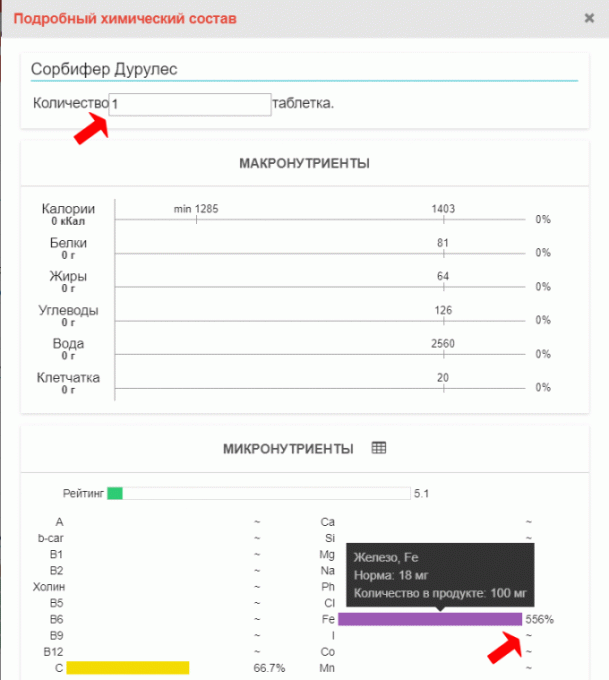
Task: Click the green rating bar
Action: point(115,493)
